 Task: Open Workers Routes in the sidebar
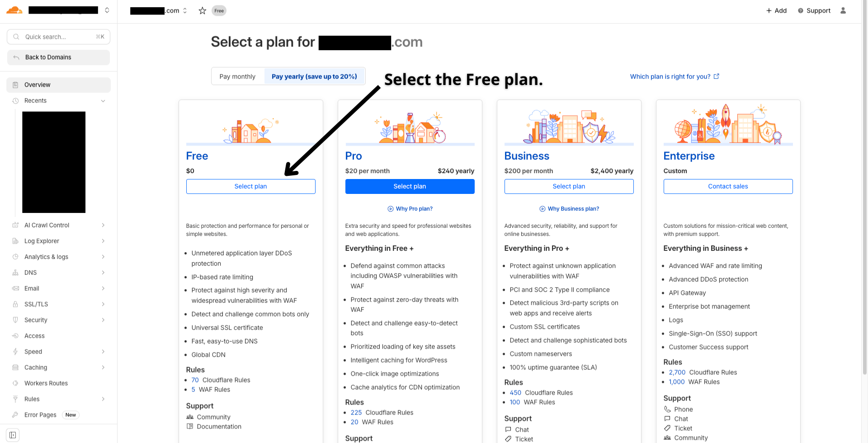click(x=46, y=383)
